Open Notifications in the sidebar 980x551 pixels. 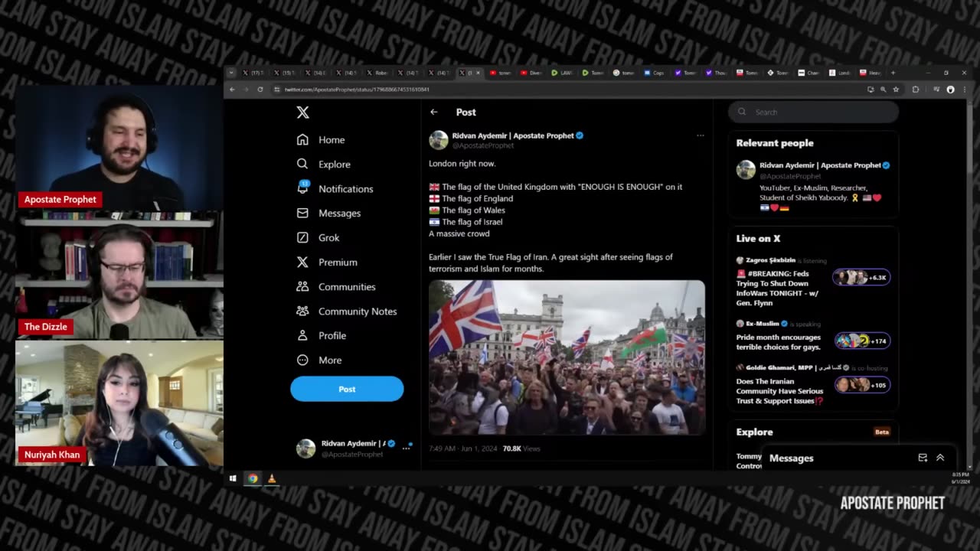coord(335,189)
